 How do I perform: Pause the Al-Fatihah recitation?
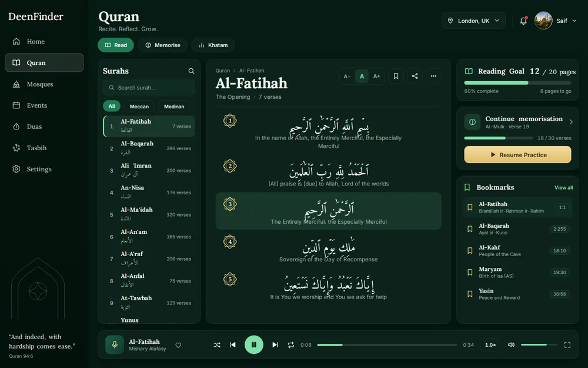pyautogui.click(x=254, y=344)
